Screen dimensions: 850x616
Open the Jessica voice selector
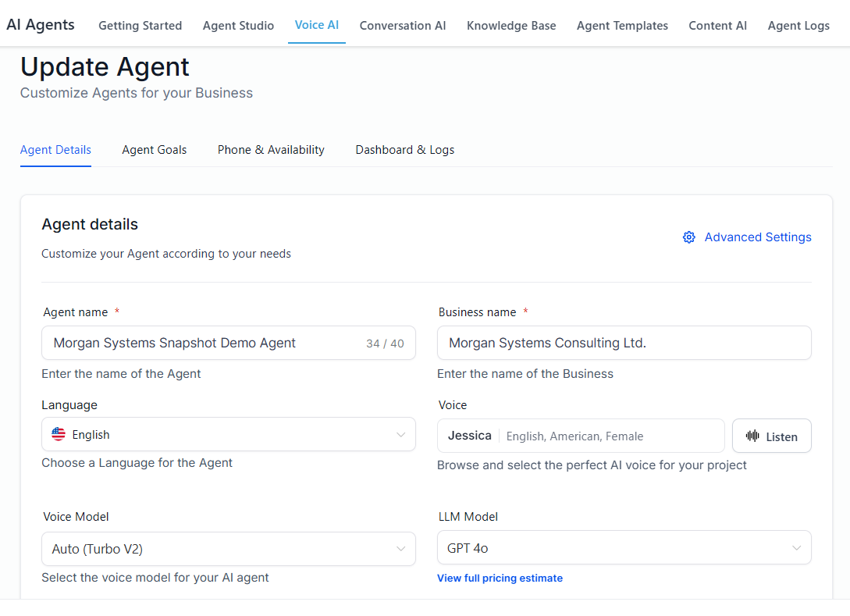point(581,436)
